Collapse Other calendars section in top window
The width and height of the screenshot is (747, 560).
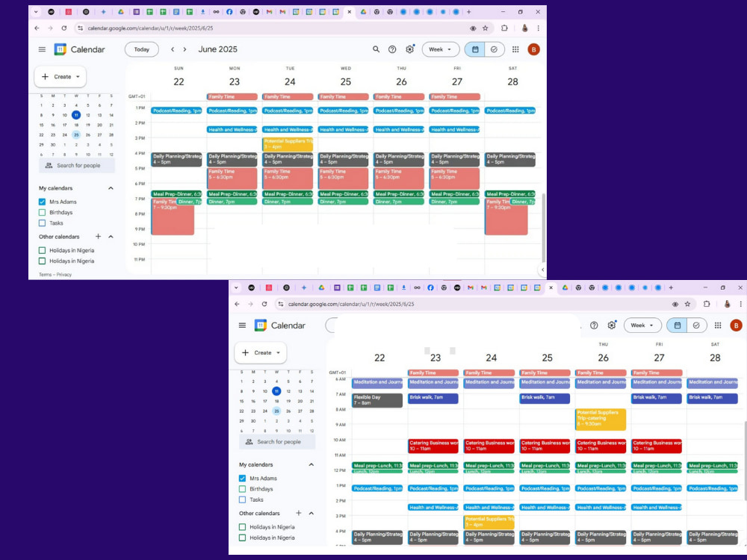point(111,236)
